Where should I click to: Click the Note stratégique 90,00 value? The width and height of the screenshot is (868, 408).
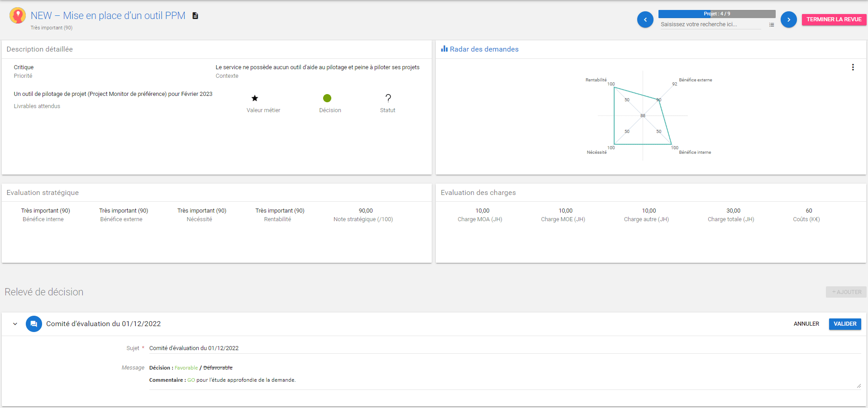click(366, 211)
